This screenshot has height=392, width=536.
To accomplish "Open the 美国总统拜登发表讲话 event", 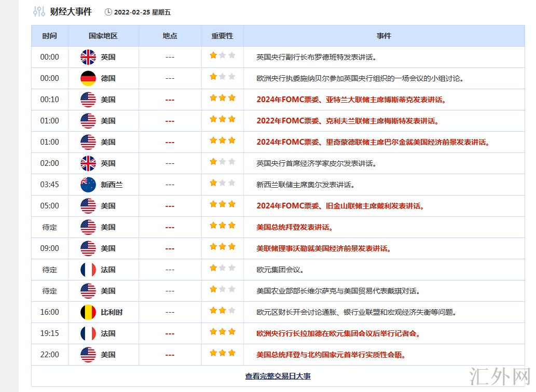I will click(x=295, y=227).
